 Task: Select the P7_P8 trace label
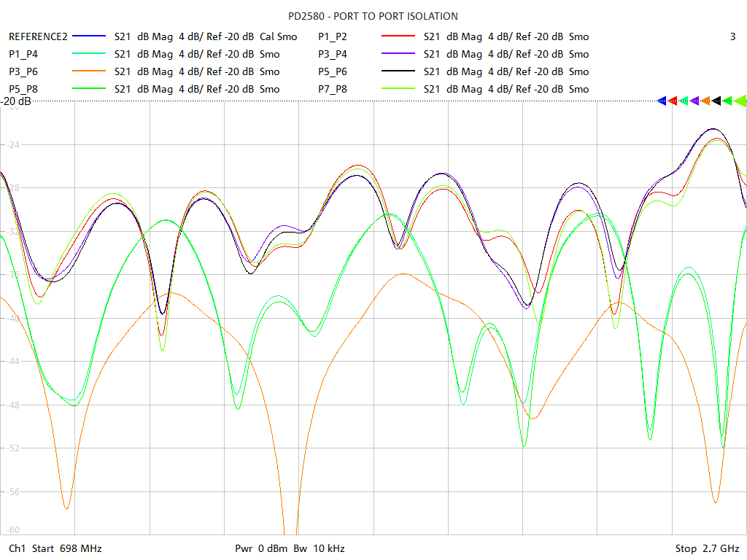point(333,89)
